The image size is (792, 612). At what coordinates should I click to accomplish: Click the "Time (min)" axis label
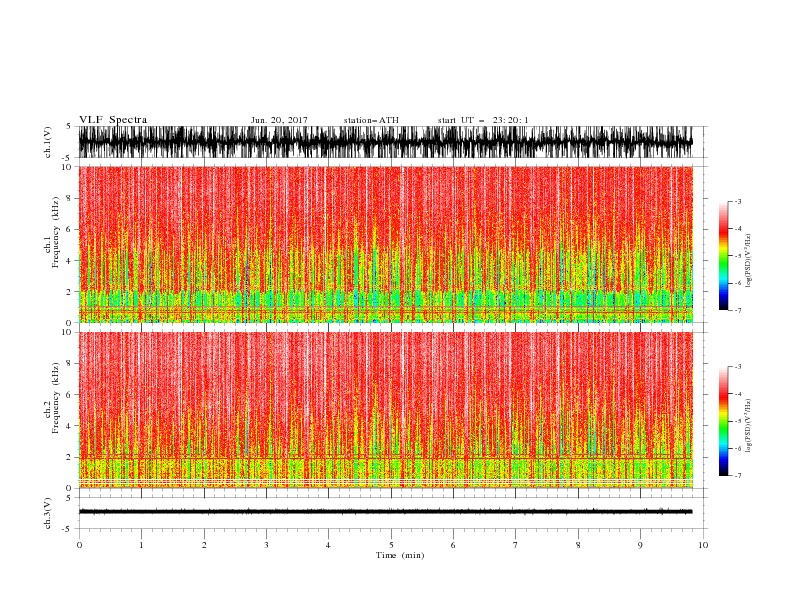click(x=400, y=555)
